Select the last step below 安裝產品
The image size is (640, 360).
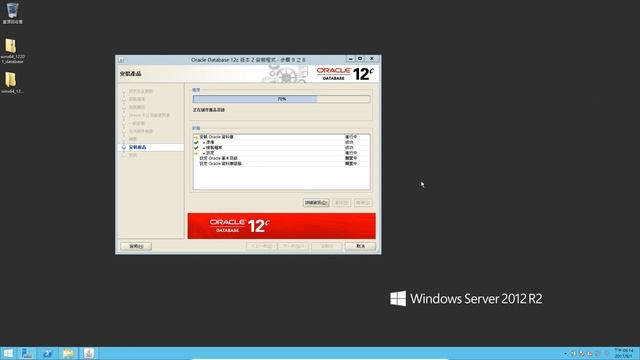(x=133, y=155)
